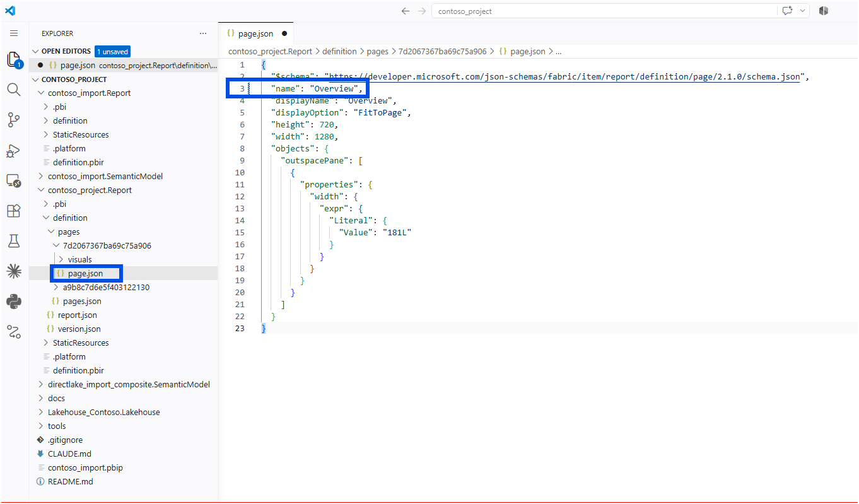Open the chat icon in the title bar

click(x=787, y=11)
